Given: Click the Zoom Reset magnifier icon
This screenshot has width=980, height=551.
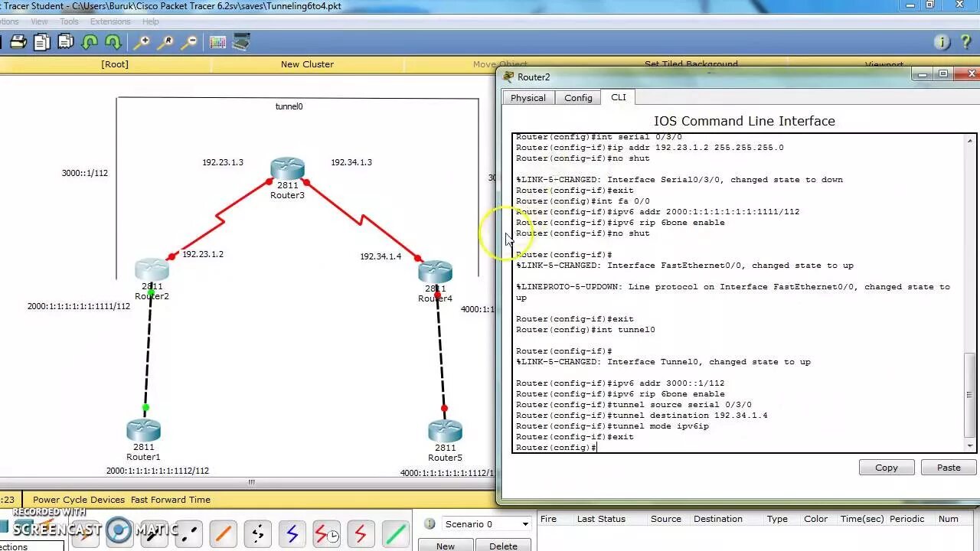Looking at the screenshot, I should pos(165,42).
